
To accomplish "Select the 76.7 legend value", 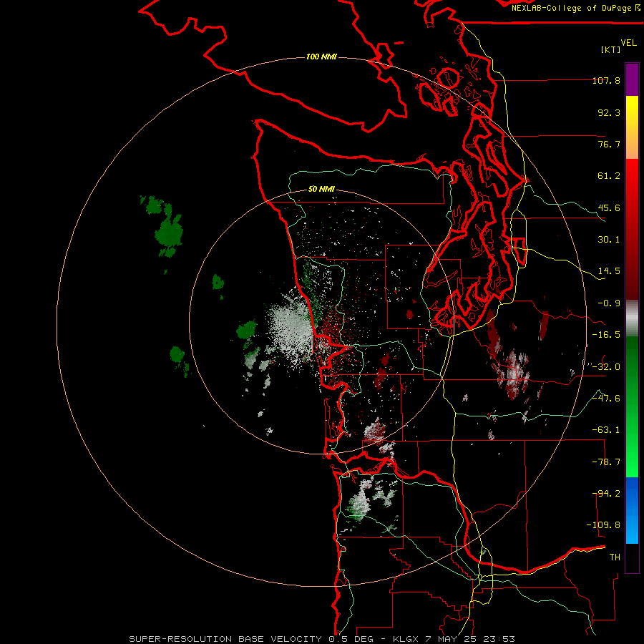I will [609, 144].
